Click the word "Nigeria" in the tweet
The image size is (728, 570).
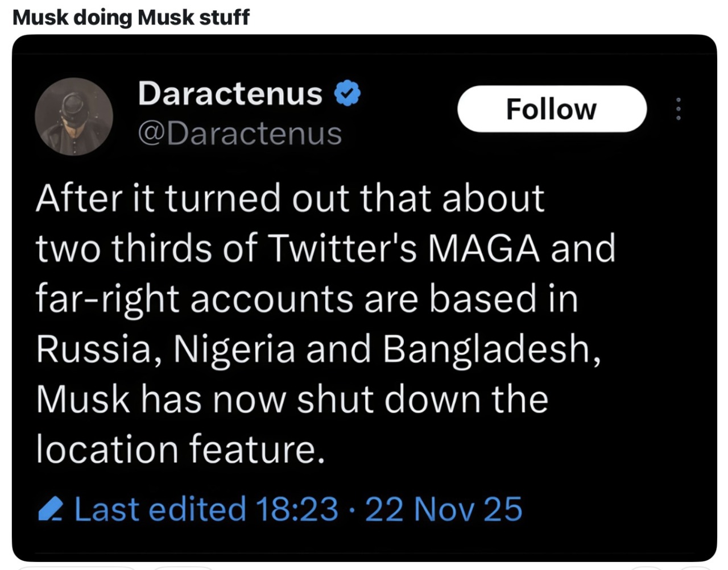[234, 349]
